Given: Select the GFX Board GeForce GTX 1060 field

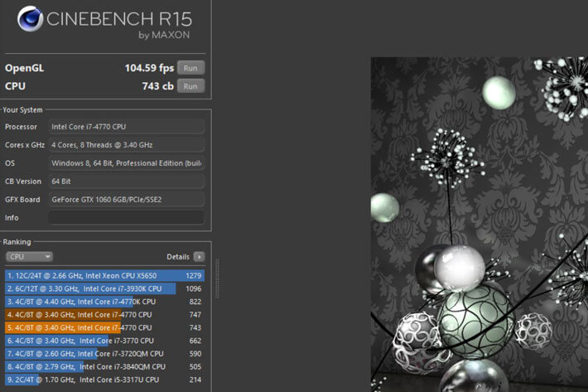Looking at the screenshot, I should pos(126,200).
